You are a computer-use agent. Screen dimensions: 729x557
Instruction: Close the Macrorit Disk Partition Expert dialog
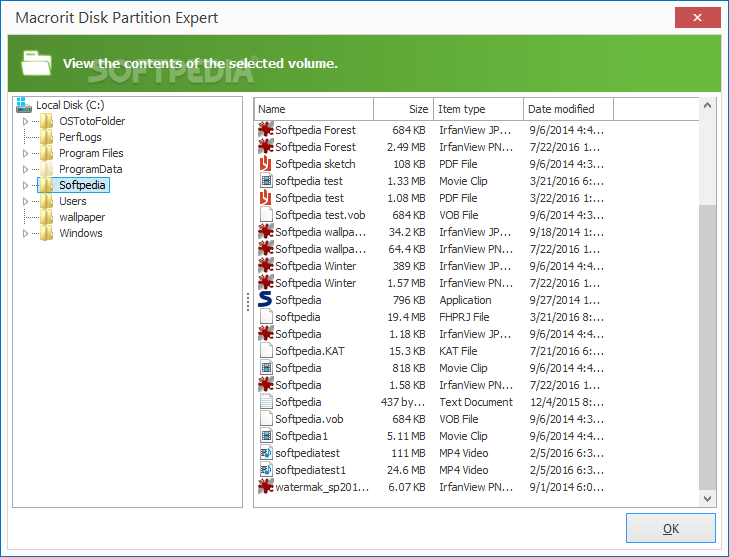[697, 18]
